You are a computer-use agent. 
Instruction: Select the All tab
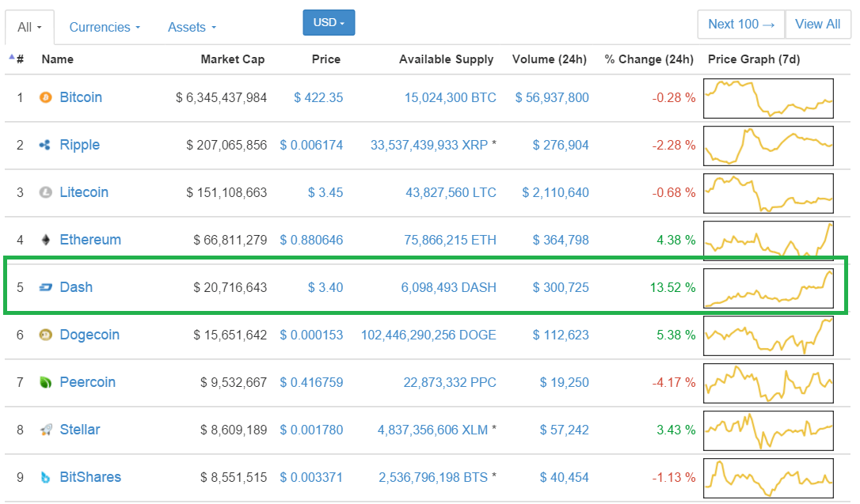(29, 28)
